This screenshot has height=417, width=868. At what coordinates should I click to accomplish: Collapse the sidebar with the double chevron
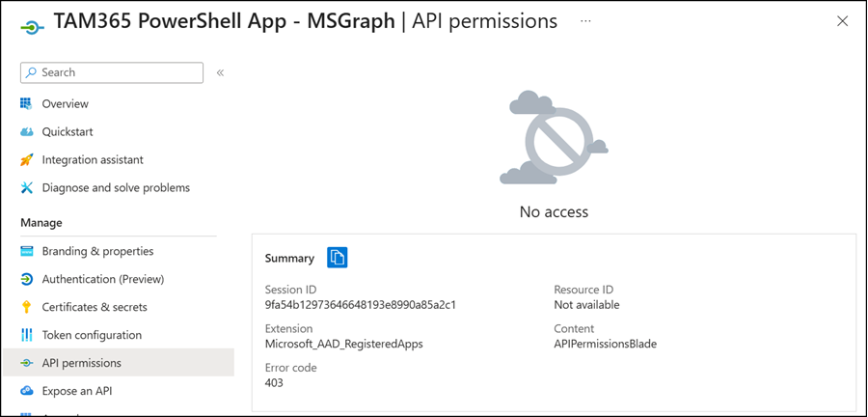pos(220,72)
